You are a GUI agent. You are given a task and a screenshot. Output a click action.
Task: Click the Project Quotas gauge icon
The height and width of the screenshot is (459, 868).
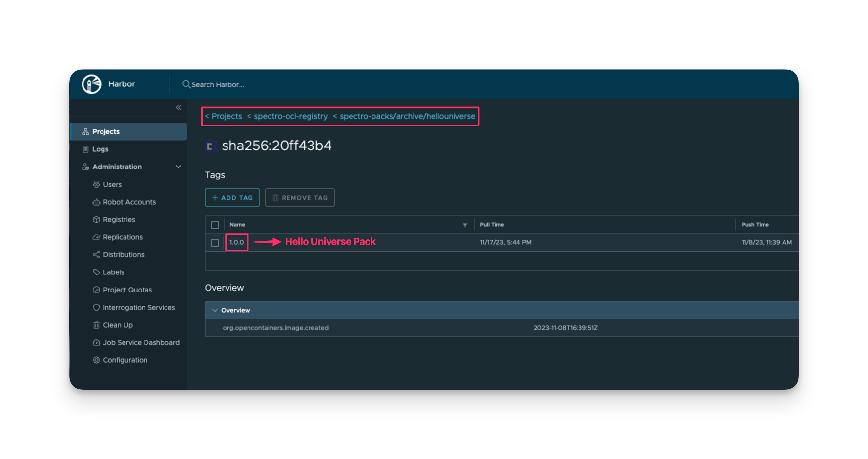(x=96, y=290)
